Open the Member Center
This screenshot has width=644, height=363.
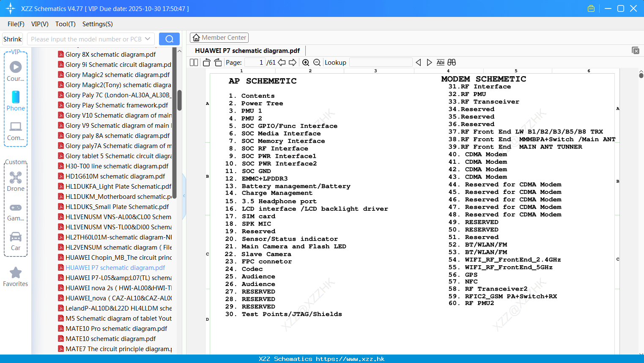point(219,38)
